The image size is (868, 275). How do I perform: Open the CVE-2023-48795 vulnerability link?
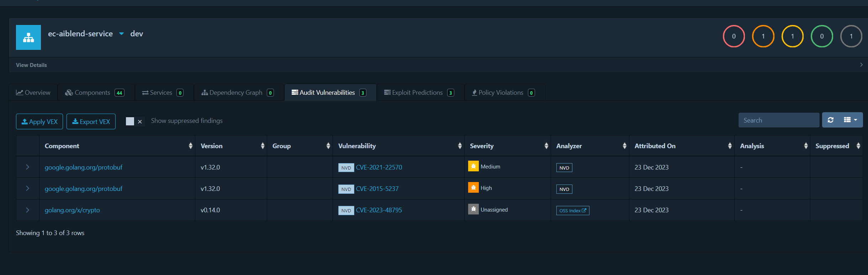tap(379, 210)
